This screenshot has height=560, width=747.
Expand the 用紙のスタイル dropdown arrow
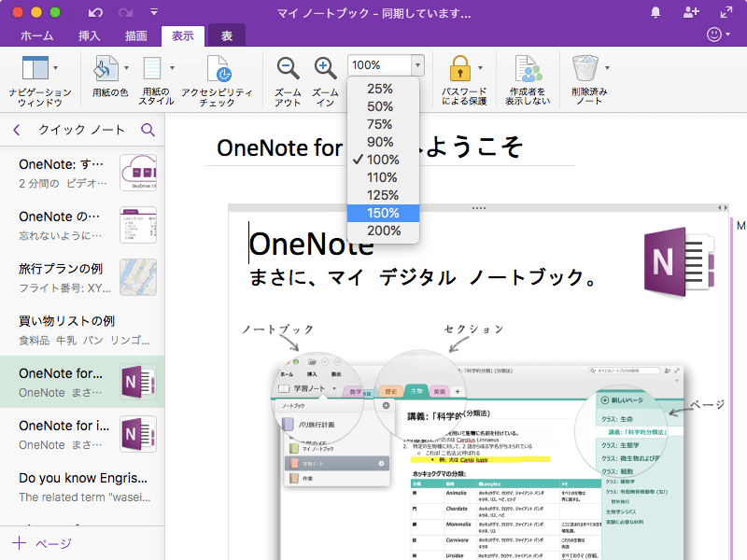pos(172,68)
